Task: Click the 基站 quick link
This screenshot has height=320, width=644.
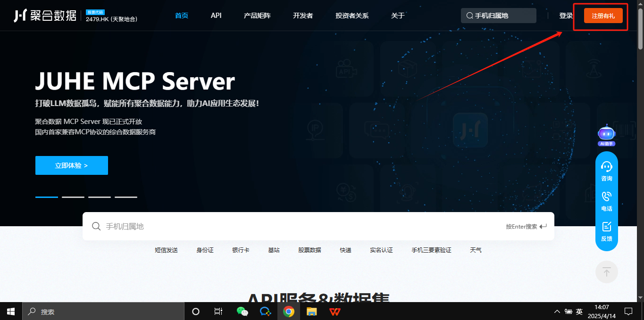Action: click(x=274, y=250)
